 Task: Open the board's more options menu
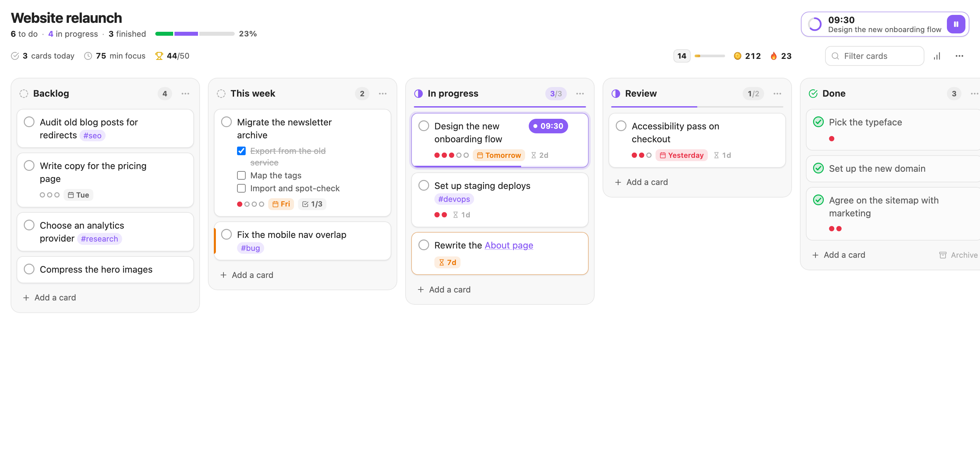959,56
